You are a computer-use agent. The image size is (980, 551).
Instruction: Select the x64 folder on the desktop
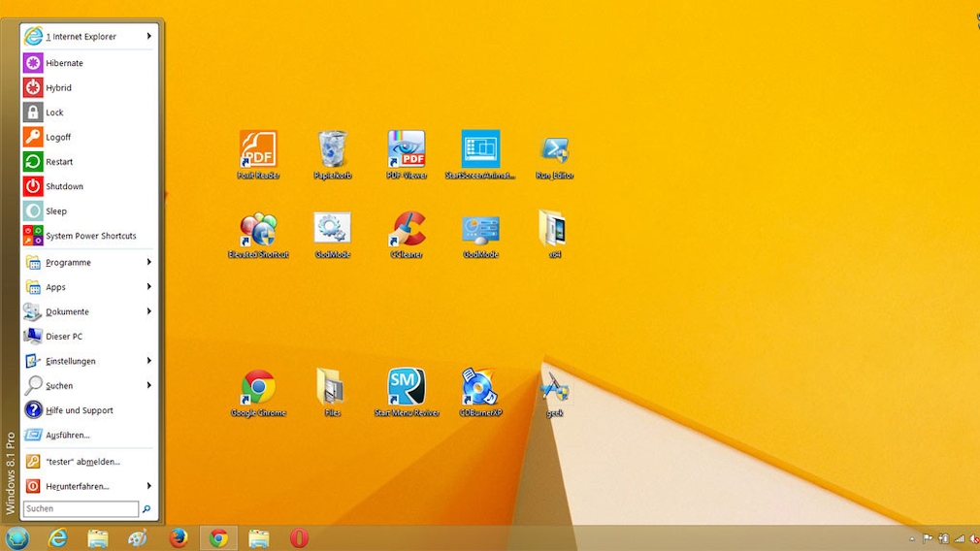pyautogui.click(x=554, y=234)
